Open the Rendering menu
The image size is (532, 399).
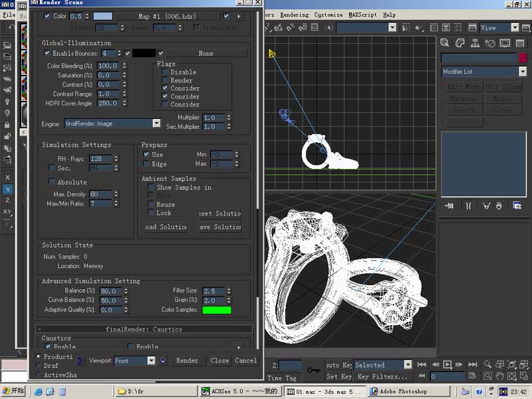click(x=294, y=15)
